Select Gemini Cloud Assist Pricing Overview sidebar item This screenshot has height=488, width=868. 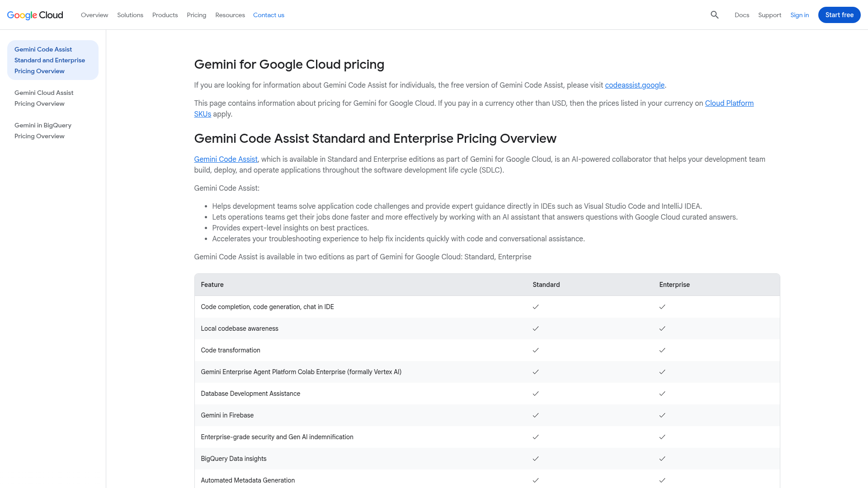(x=53, y=98)
